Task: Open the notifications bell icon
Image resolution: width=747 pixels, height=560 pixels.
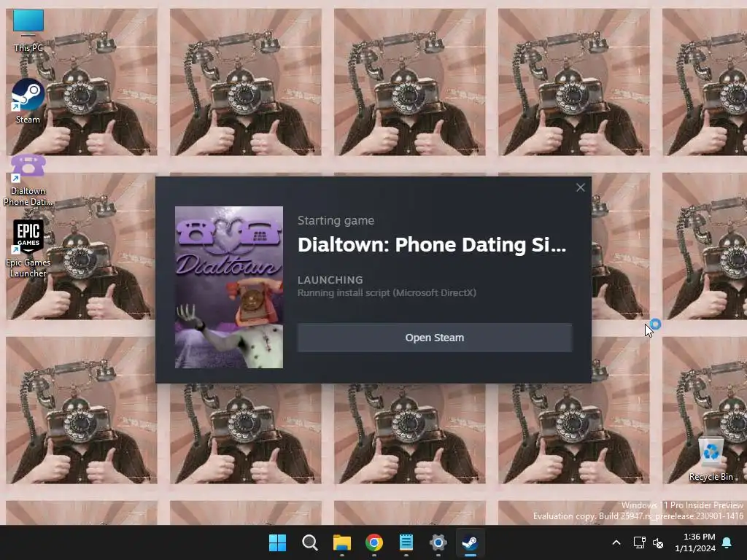Action: tap(727, 542)
